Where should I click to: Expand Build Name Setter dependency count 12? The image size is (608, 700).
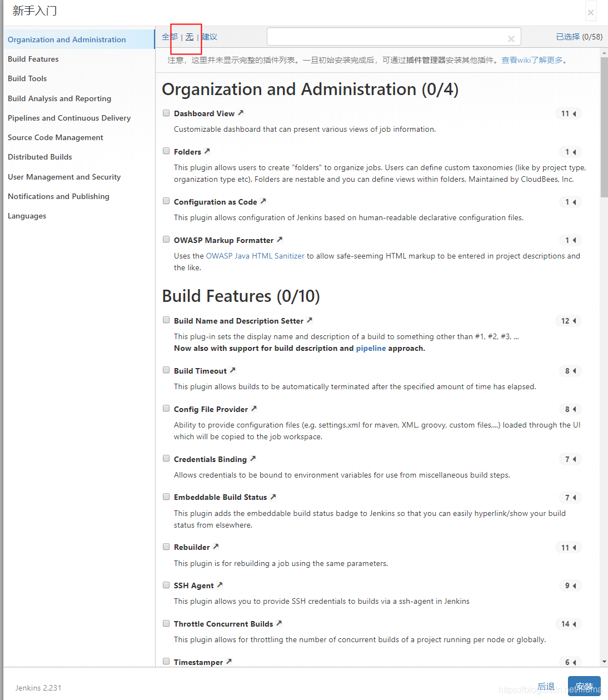point(569,321)
